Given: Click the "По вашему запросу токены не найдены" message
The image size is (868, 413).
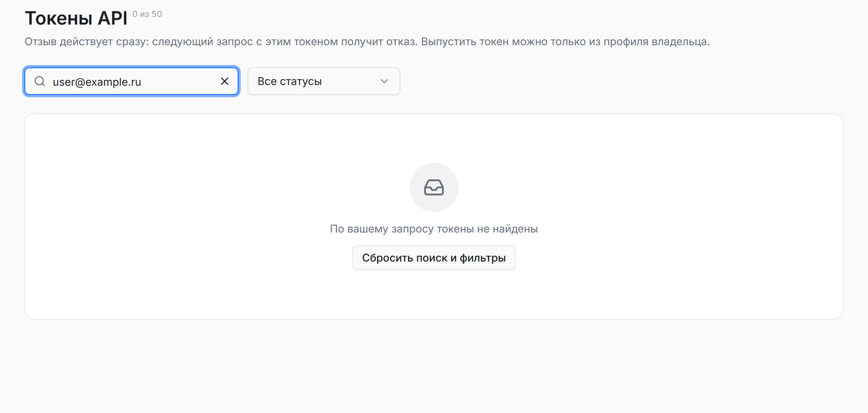Looking at the screenshot, I should 434,229.
